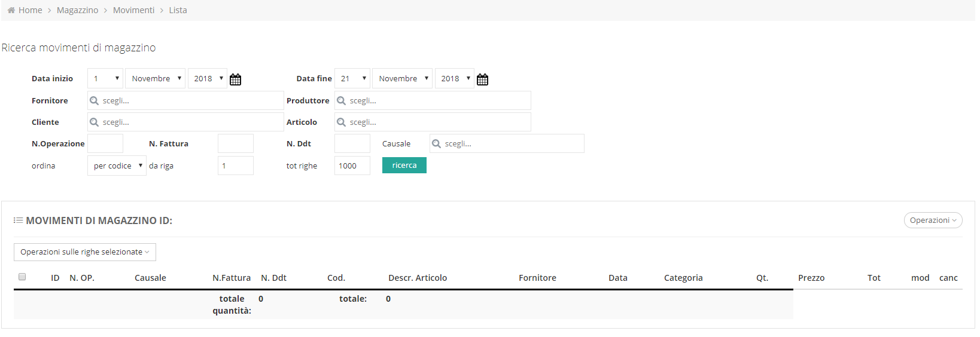Open the Data inizio calendar picker

pyautogui.click(x=235, y=79)
